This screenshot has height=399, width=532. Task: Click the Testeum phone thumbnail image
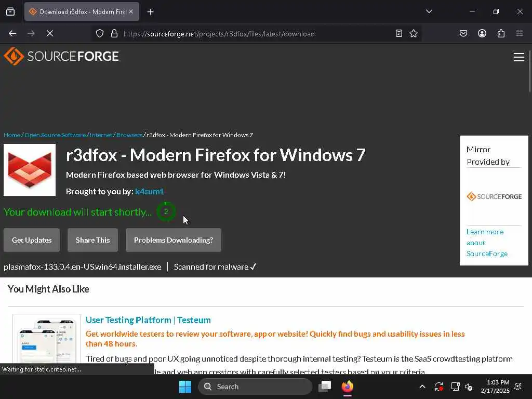point(47,339)
